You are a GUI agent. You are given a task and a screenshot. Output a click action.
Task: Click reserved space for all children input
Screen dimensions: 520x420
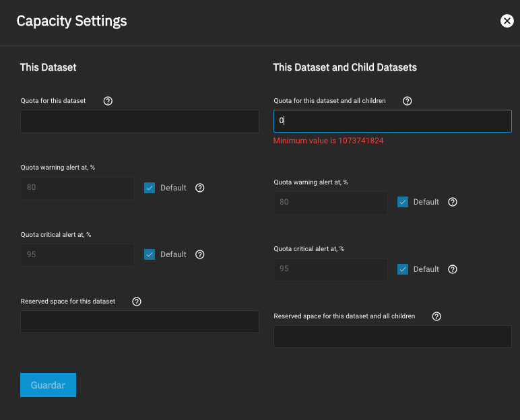(x=392, y=337)
